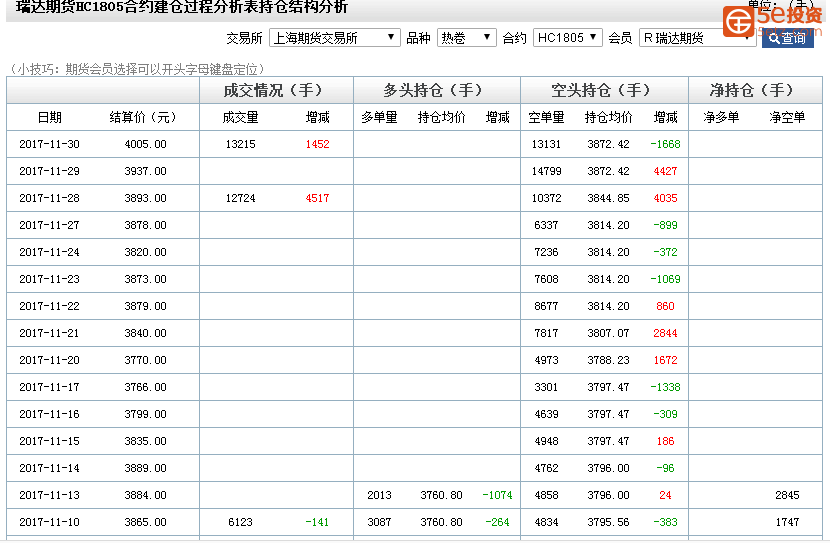This screenshot has height=543, width=830.
Task: Select date cell 2017-11-21
Action: pyautogui.click(x=49, y=333)
